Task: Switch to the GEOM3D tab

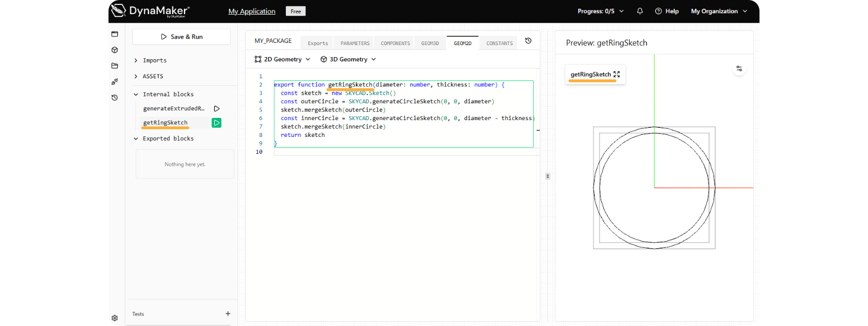Action: pyautogui.click(x=430, y=43)
